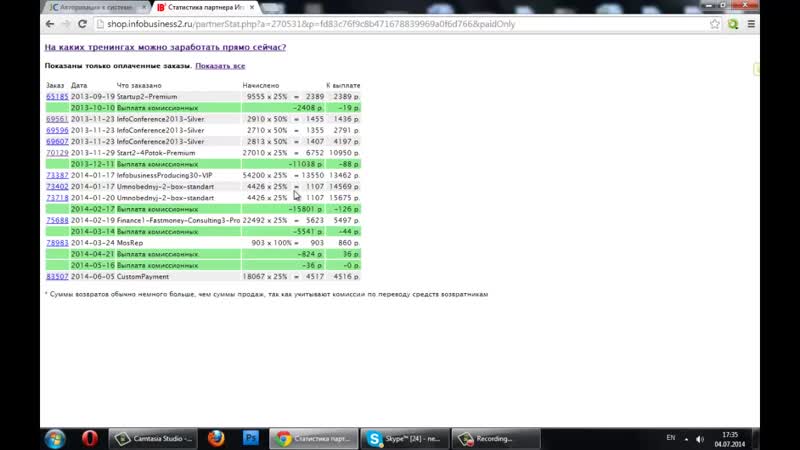Click the Показать все link

click(x=220, y=66)
